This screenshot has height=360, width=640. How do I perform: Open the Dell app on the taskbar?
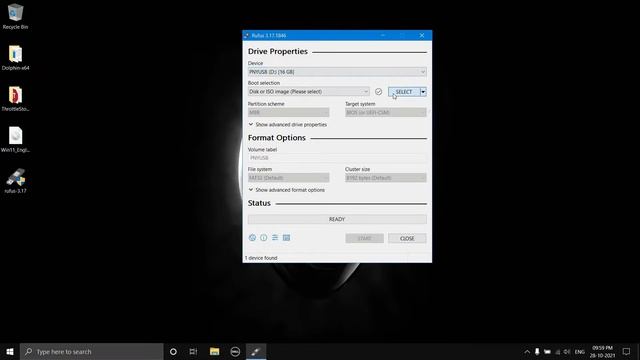235,351
